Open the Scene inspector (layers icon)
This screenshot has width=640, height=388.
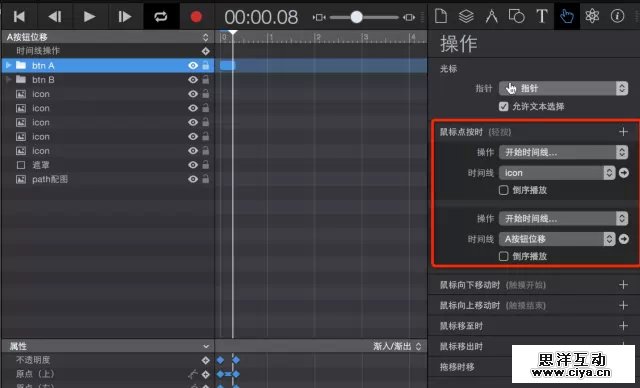tap(466, 16)
